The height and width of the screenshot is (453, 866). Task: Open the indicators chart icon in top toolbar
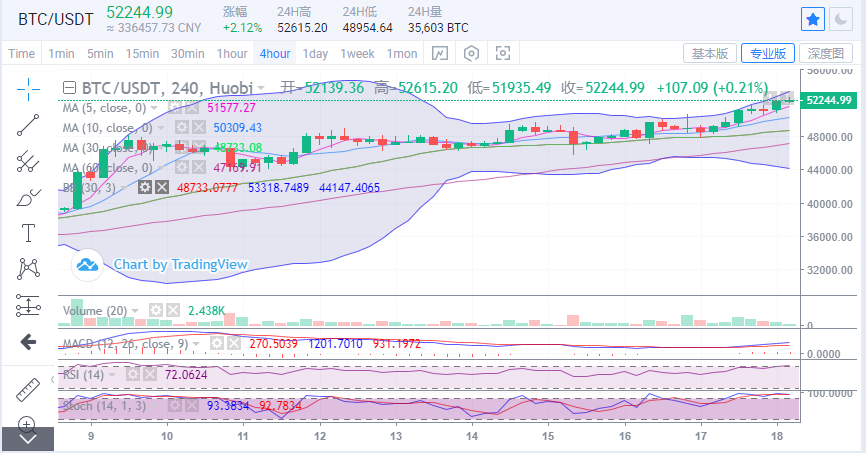440,54
